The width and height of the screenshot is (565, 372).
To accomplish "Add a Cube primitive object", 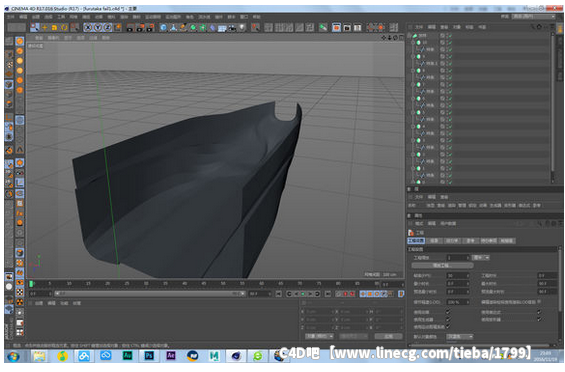I will (164, 27).
